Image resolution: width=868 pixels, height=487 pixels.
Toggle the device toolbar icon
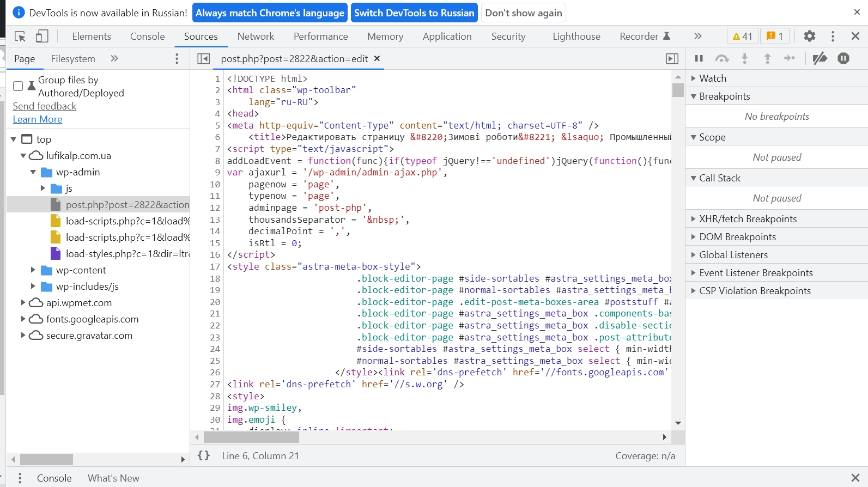tap(42, 36)
